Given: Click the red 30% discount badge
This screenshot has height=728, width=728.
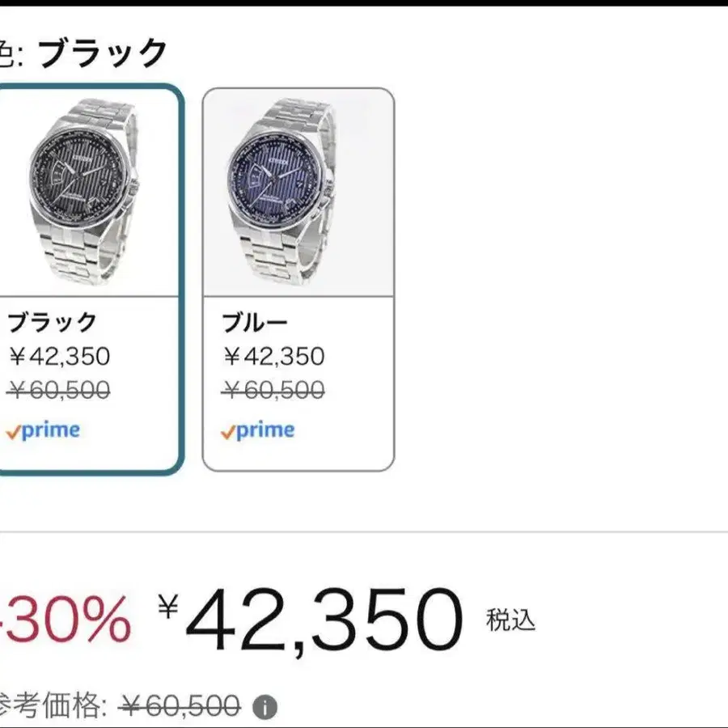Looking at the screenshot, I should coord(66,620).
